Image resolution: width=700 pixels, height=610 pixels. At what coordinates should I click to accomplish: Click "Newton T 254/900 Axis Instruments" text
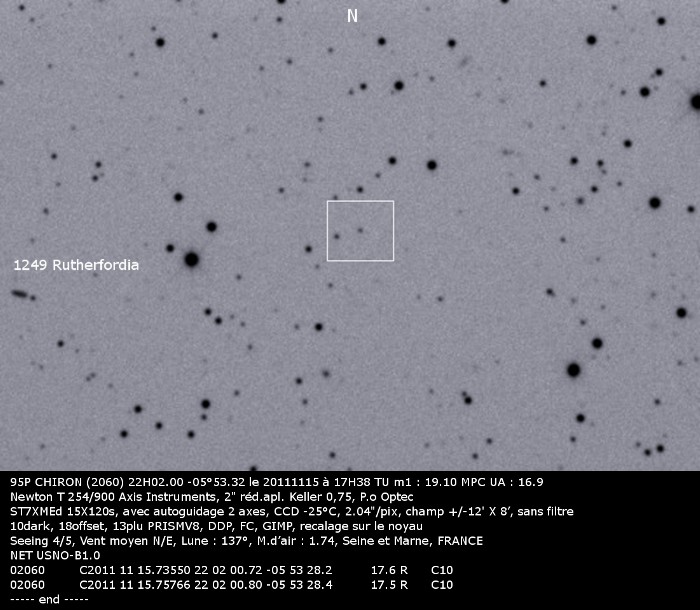[112, 497]
